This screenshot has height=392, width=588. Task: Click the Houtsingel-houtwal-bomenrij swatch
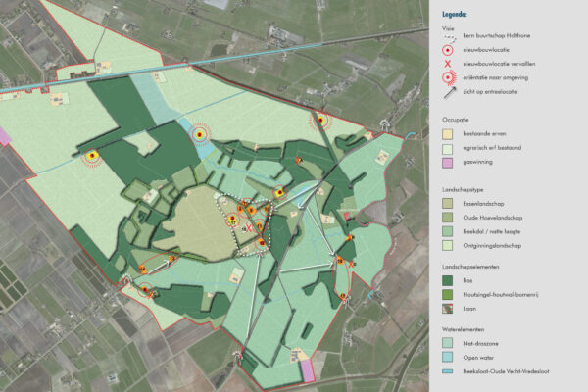[448, 295]
